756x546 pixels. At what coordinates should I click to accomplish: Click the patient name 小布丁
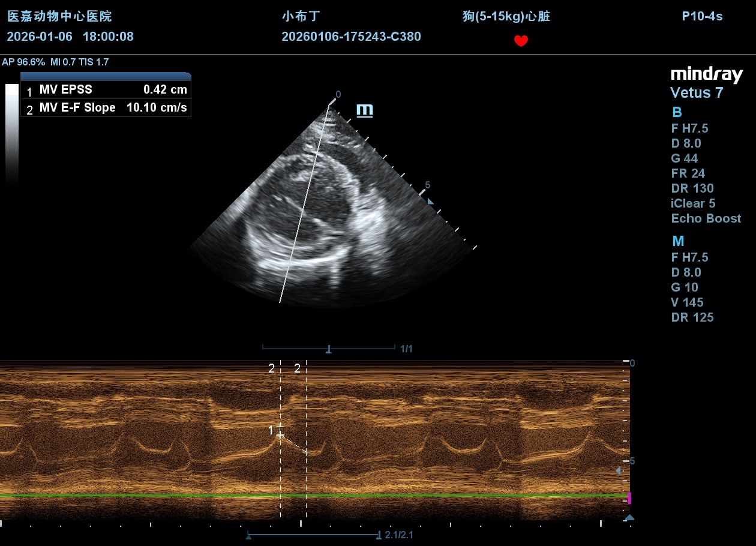tap(301, 16)
